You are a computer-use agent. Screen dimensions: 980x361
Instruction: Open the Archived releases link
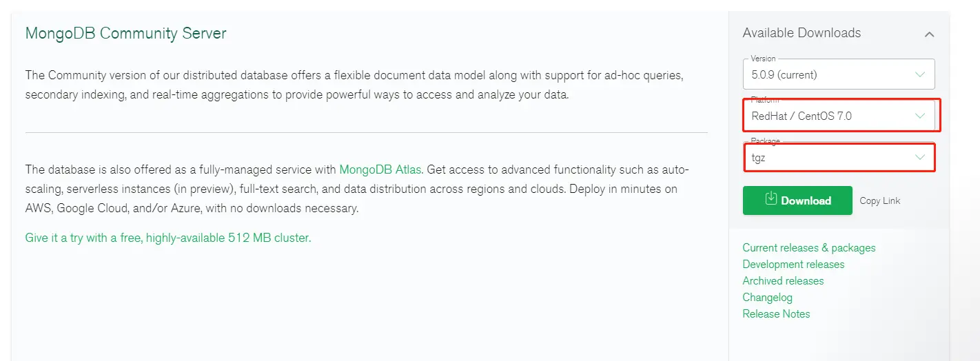(783, 280)
